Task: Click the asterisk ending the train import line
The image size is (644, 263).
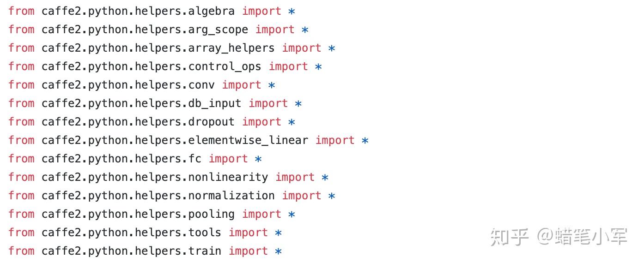Action: [x=278, y=251]
